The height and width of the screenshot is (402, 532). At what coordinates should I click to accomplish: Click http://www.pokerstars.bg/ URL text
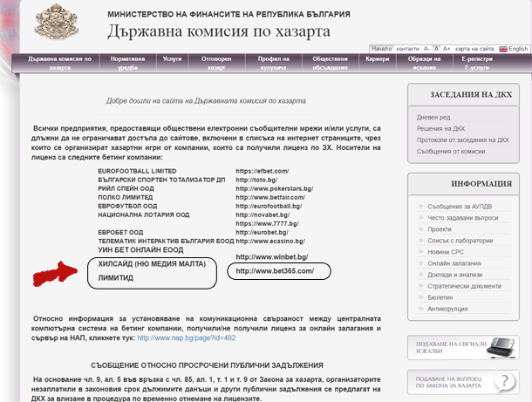click(x=275, y=188)
